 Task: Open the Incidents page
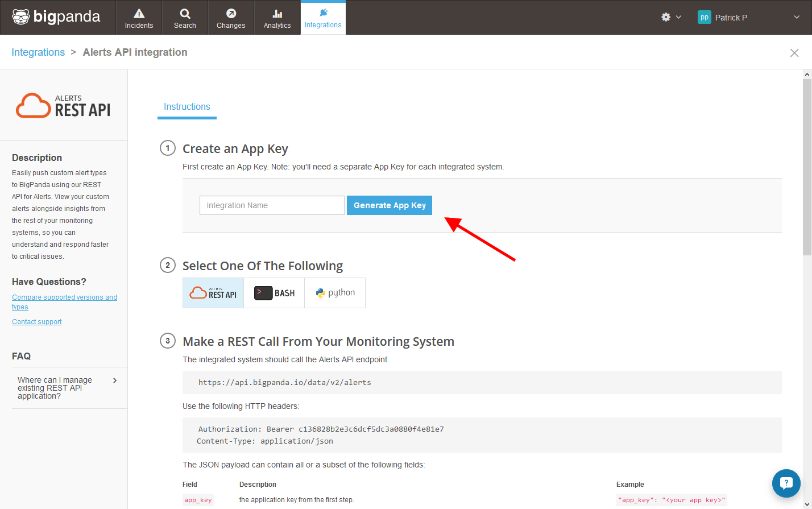coord(139,18)
